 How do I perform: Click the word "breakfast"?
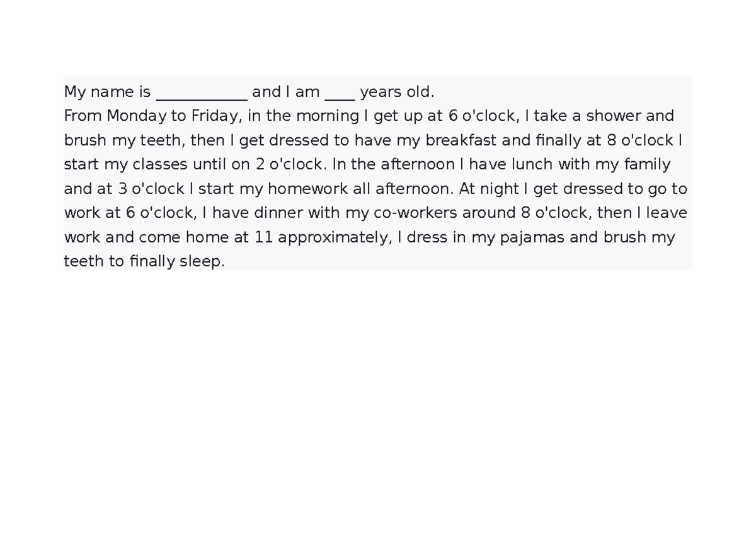coord(461,140)
